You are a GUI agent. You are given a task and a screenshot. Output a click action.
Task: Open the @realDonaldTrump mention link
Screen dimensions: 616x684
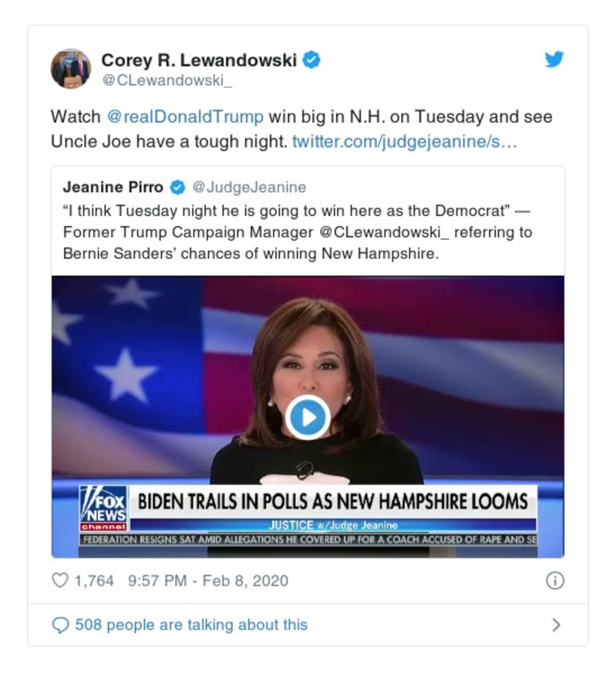pos(185,116)
